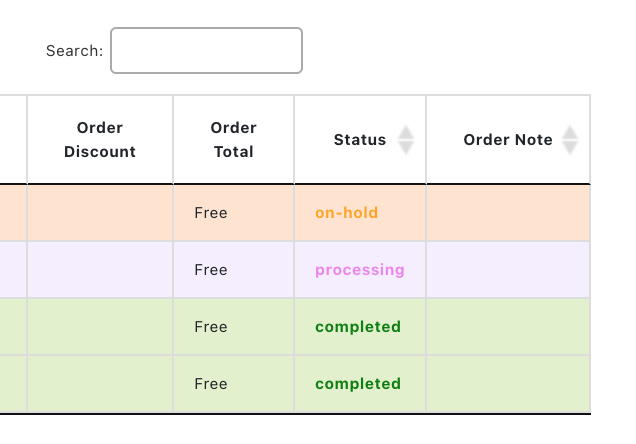Click the Order Total column header
This screenshot has height=444, width=636.
233,140
